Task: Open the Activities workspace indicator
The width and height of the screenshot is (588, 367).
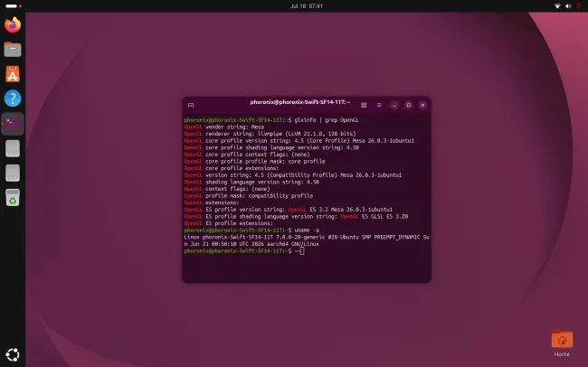Action: (x=14, y=6)
